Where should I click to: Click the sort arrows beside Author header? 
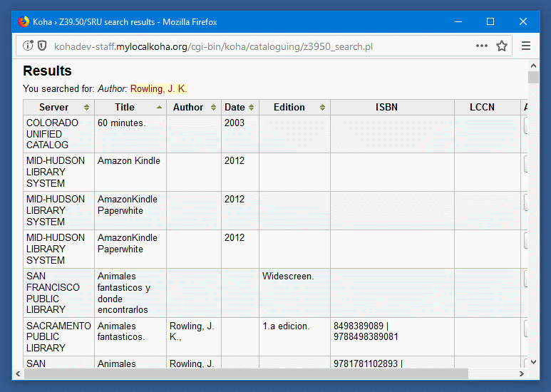point(213,108)
